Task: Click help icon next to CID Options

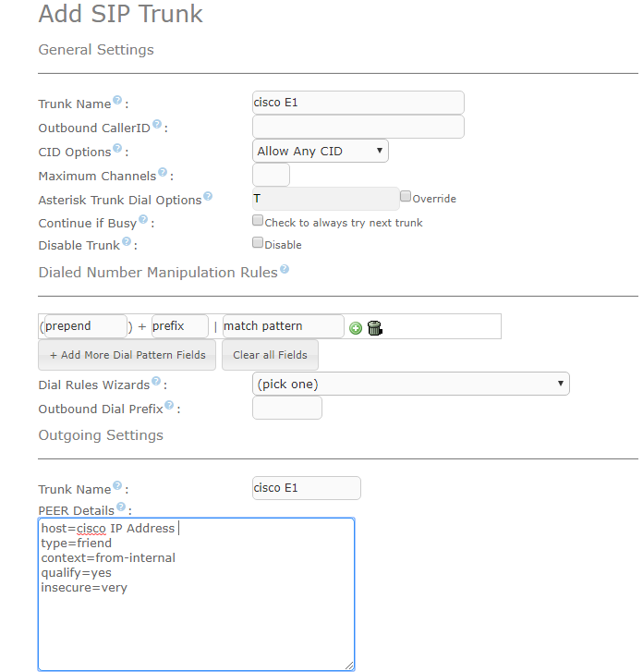Action: tap(117, 149)
